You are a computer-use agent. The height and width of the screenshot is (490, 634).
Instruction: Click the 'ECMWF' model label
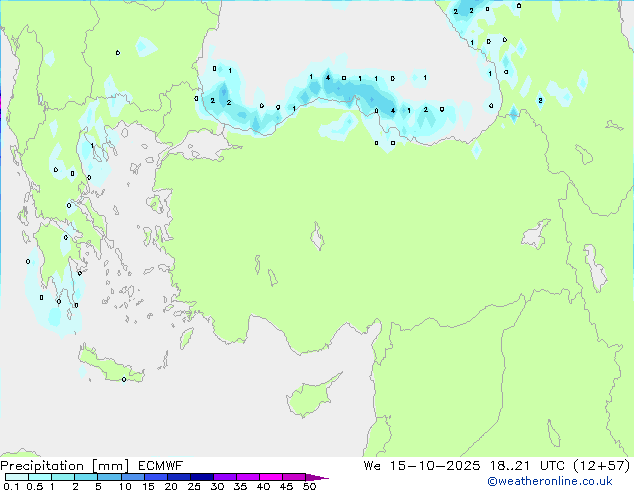pyautogui.click(x=161, y=466)
